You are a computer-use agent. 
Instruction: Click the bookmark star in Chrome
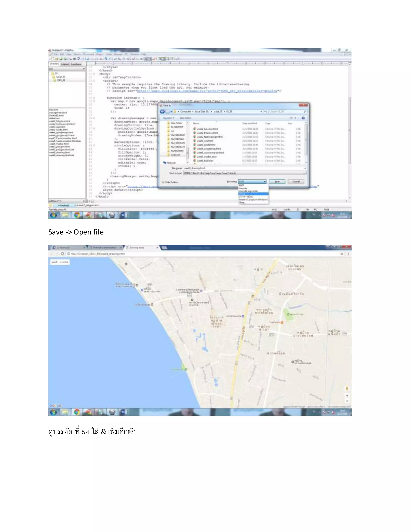(342, 254)
